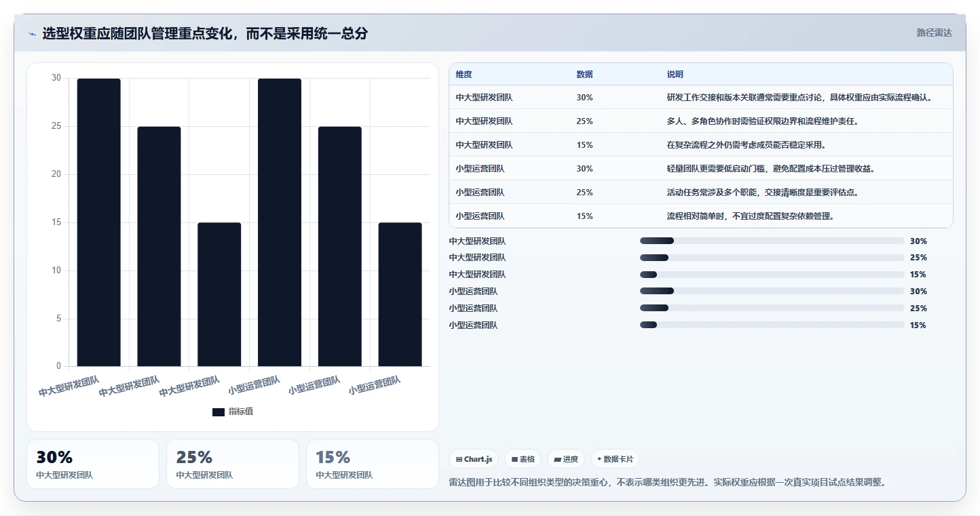Click the 多人、多角色协作 description cell
980x516 pixels.
pyautogui.click(x=764, y=121)
